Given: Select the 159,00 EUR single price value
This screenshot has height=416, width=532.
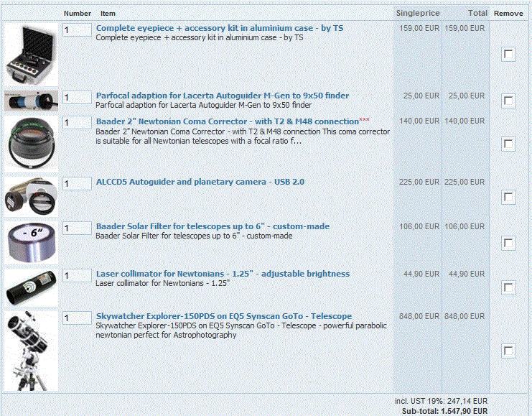Looking at the screenshot, I should (x=419, y=28).
